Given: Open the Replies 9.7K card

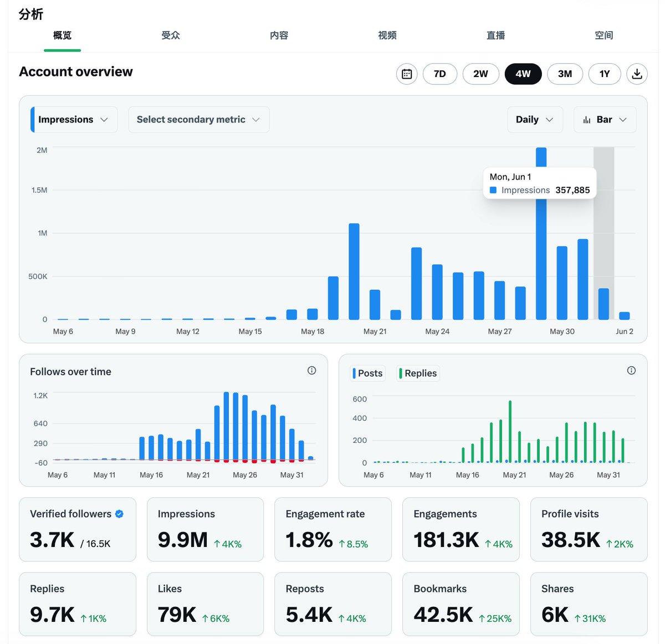Looking at the screenshot, I should click(78, 604).
